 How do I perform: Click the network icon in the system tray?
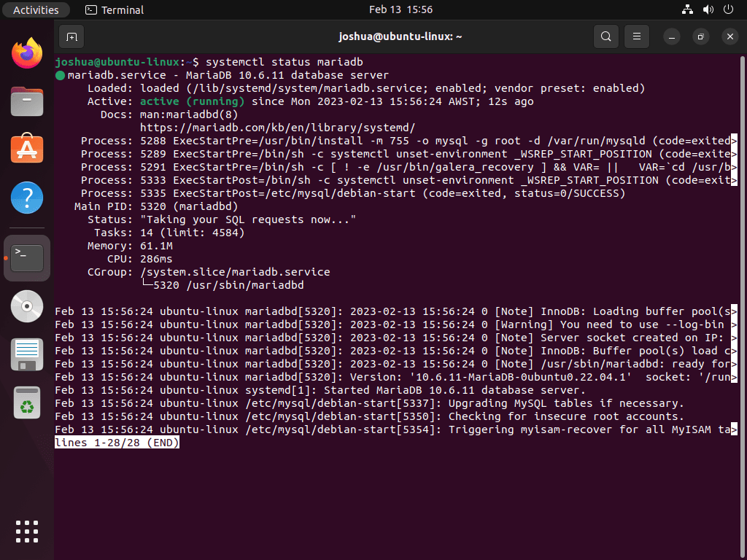pos(686,9)
